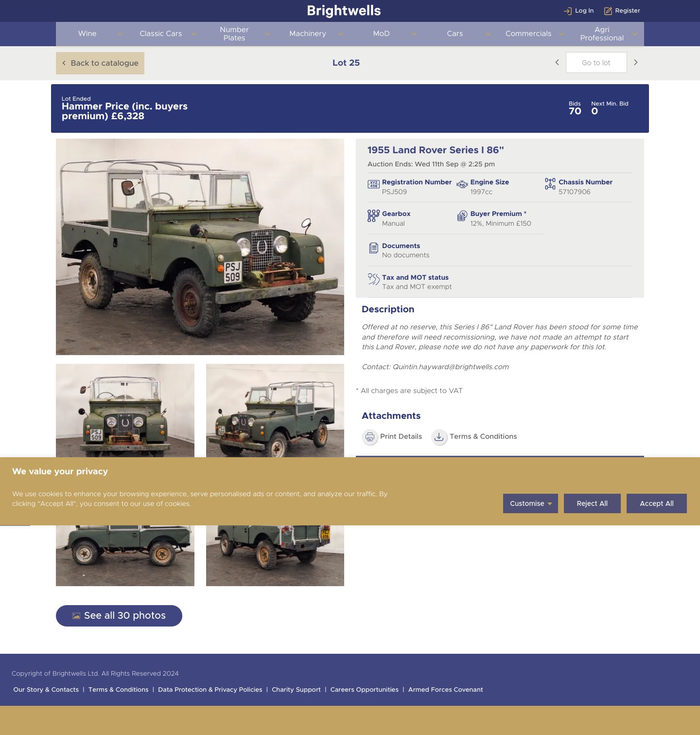Click the Registration Number plate icon
Viewport: 700px width, 735px height.
[x=373, y=184]
